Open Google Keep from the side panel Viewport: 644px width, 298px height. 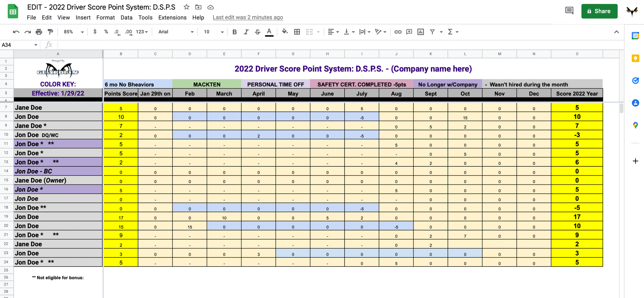(x=635, y=58)
